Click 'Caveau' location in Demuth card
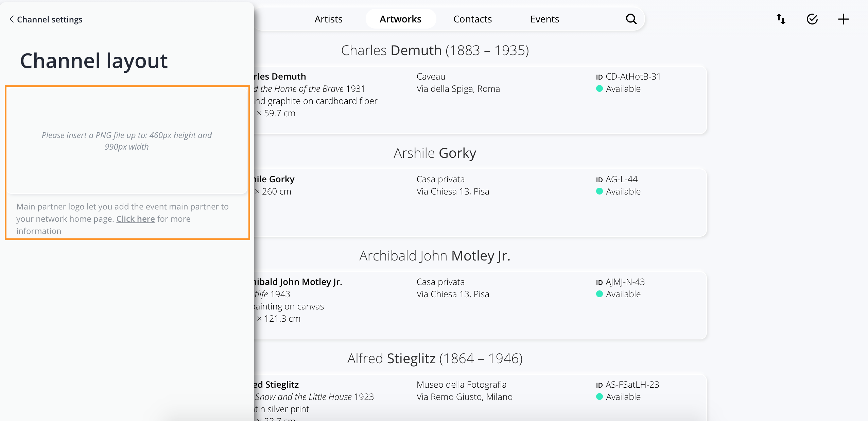Screen dimensions: 868x421 (x=431, y=77)
